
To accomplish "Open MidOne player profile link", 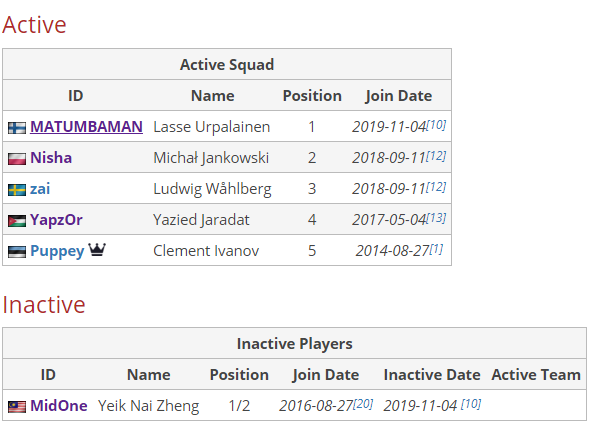I will (59, 406).
